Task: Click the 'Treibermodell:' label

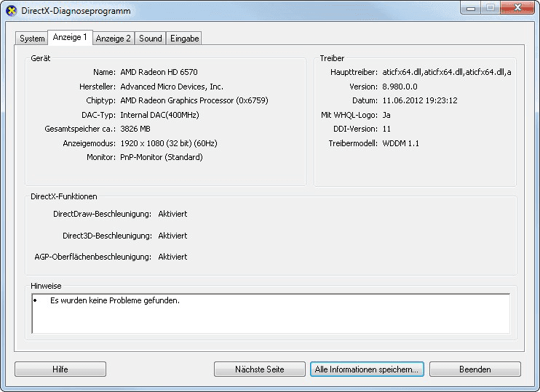Action: (353, 143)
